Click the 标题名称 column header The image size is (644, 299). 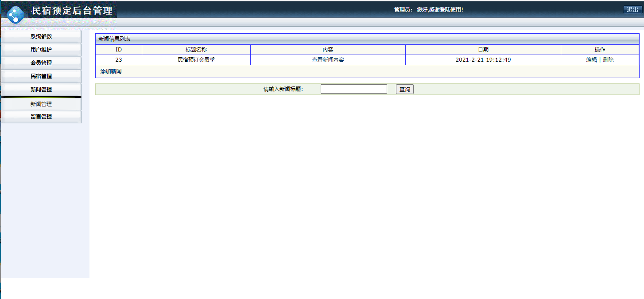coord(196,49)
